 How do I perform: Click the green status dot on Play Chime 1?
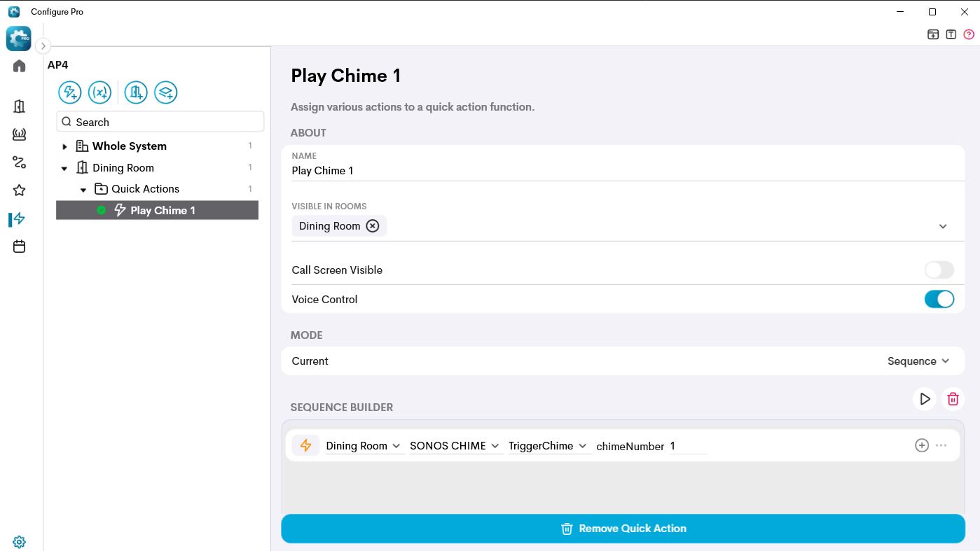[x=101, y=210]
